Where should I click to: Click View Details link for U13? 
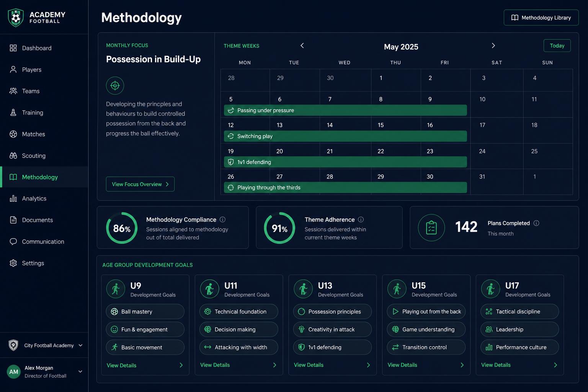point(309,365)
